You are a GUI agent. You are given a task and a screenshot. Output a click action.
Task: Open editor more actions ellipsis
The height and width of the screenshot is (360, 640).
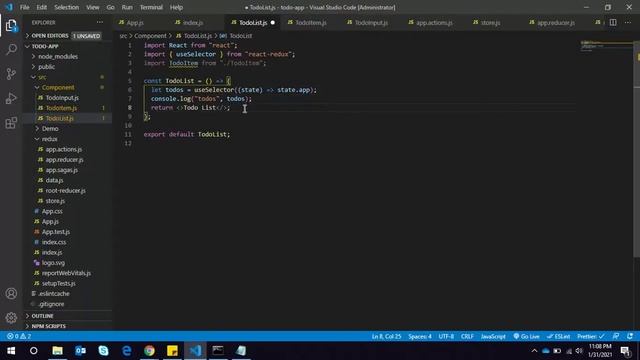[x=628, y=22]
